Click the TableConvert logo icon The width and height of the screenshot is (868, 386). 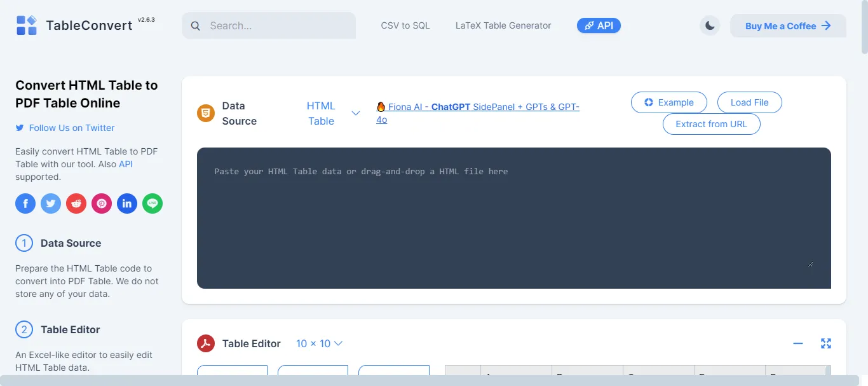coord(26,24)
